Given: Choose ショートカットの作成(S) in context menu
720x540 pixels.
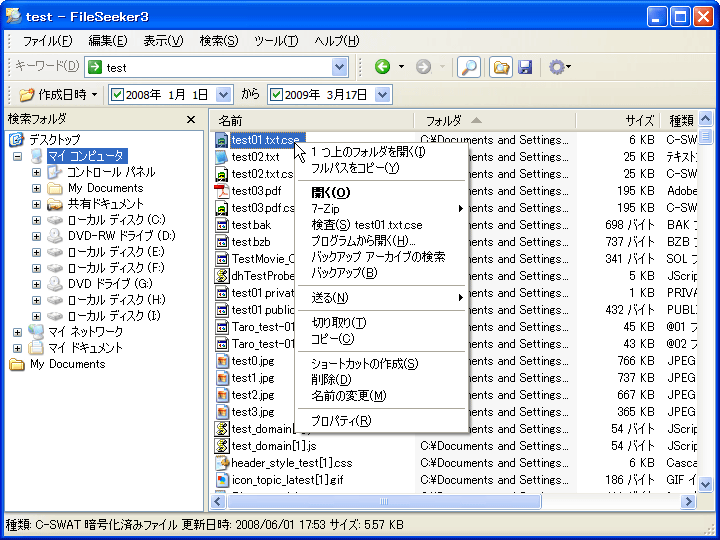Looking at the screenshot, I should tap(381, 364).
